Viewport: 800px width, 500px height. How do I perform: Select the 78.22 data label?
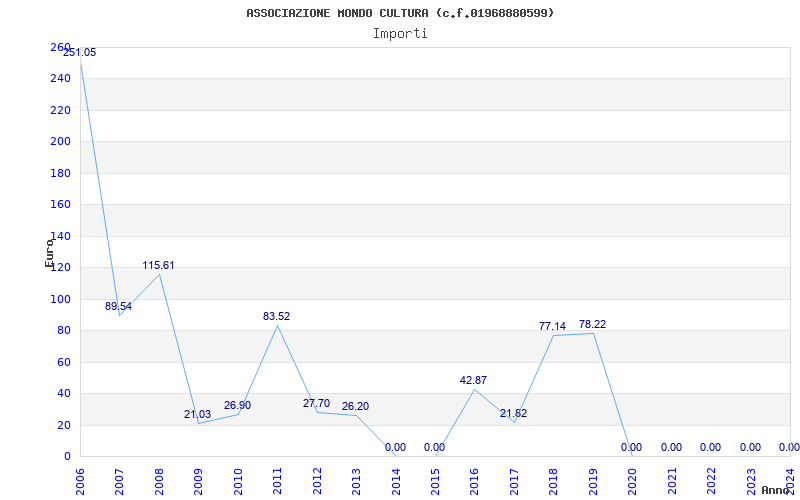(592, 324)
